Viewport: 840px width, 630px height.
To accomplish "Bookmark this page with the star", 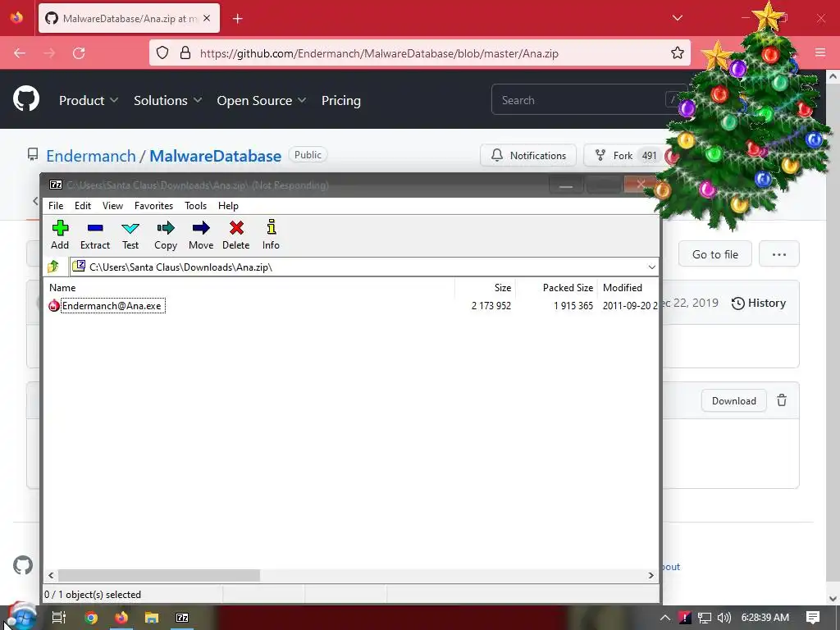I will (x=677, y=53).
